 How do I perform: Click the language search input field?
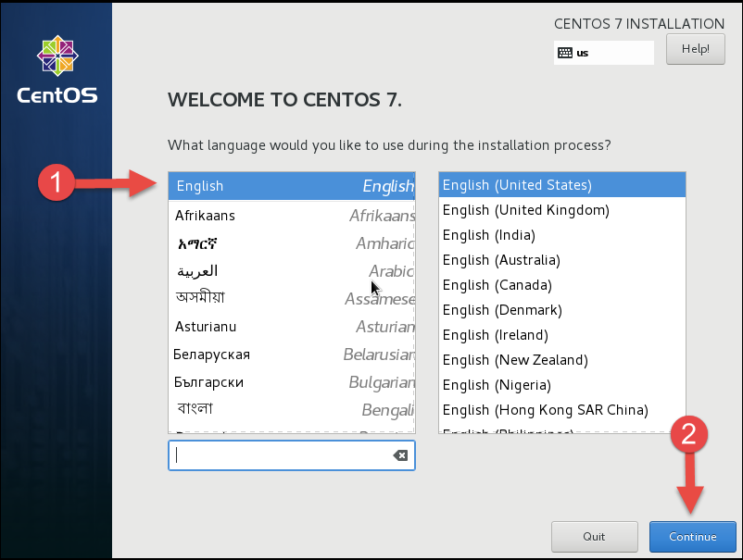(x=292, y=455)
